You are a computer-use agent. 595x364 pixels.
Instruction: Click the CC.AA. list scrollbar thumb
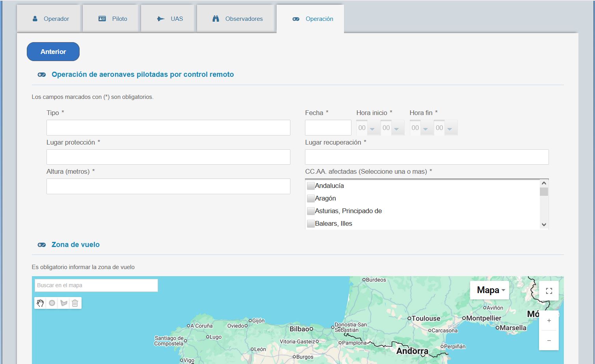pos(544,192)
